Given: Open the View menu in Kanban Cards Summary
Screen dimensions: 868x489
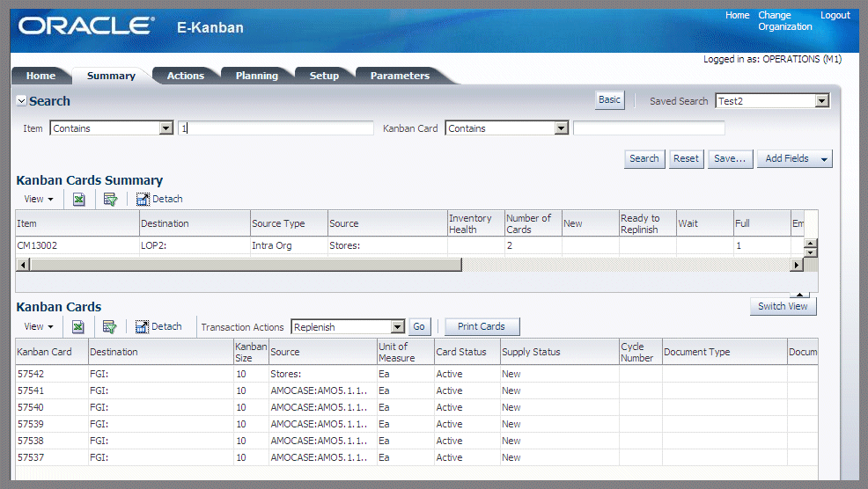Looking at the screenshot, I should pyautogui.click(x=38, y=199).
